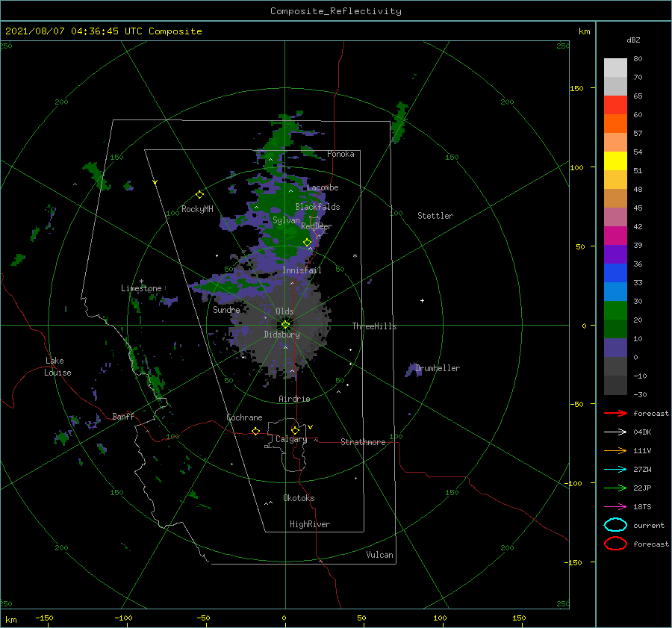The width and height of the screenshot is (672, 628).
Task: Click the HighRiver town label
Action: [310, 524]
